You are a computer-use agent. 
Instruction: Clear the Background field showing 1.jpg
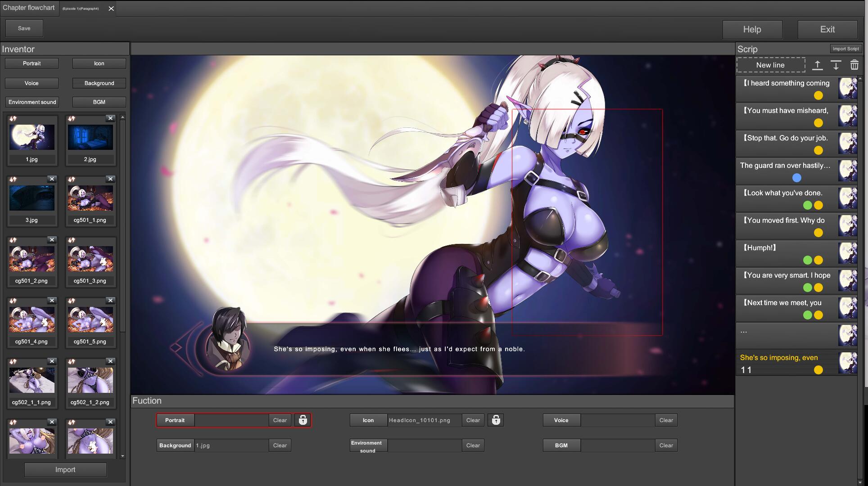pos(280,445)
